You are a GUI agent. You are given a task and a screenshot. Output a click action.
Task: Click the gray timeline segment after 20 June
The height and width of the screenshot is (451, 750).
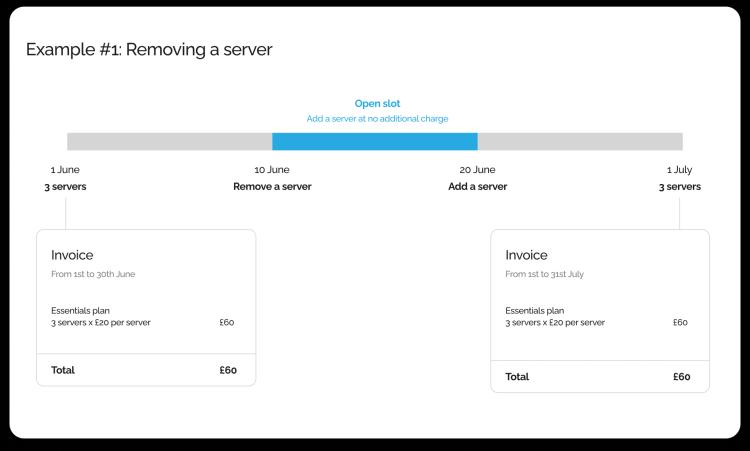[580, 141]
